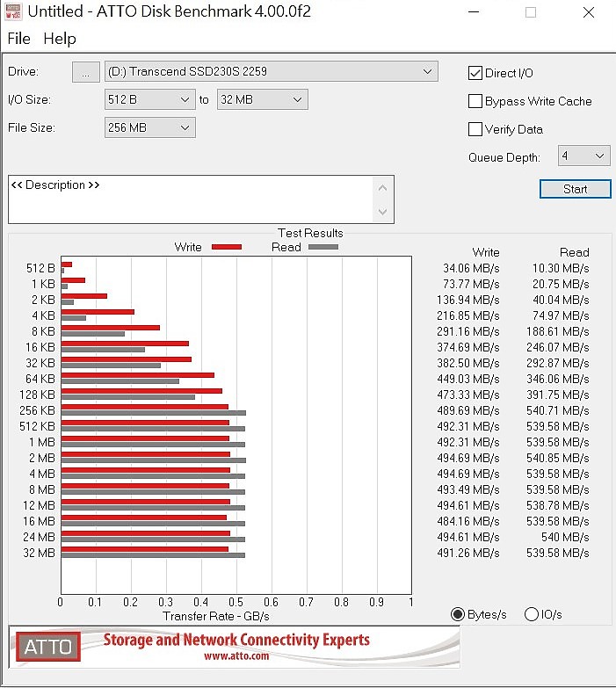This screenshot has height=688, width=616.
Task: Click the 512 B row label in chart
Action: click(40, 268)
